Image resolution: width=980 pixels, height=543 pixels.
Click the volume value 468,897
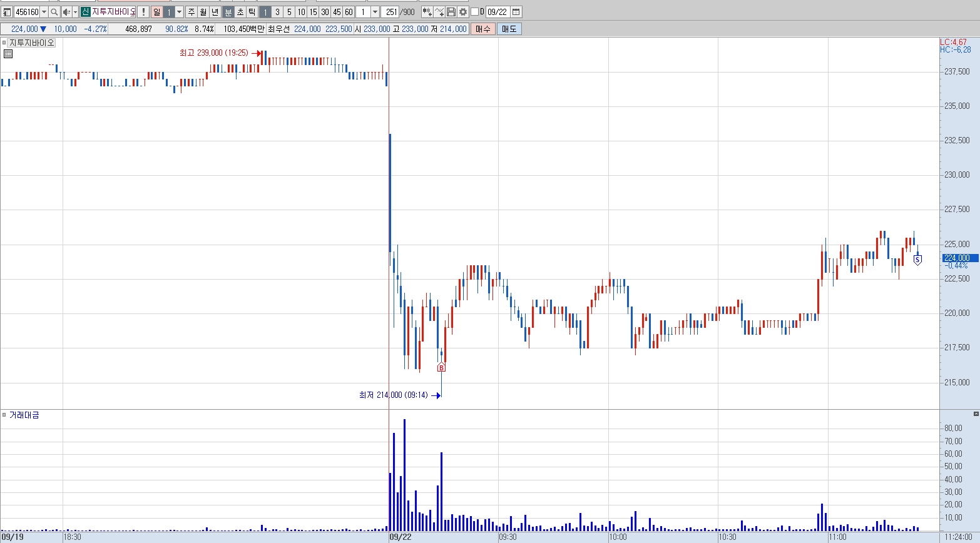(x=138, y=29)
